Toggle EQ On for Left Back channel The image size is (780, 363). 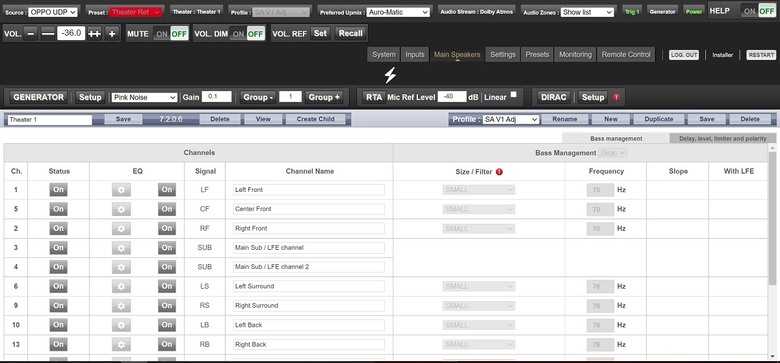click(x=167, y=325)
